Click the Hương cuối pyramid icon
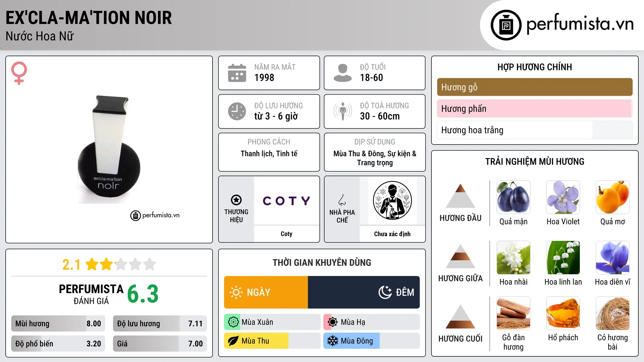Image resolution: width=644 pixels, height=362 pixels. pyautogui.click(x=460, y=316)
